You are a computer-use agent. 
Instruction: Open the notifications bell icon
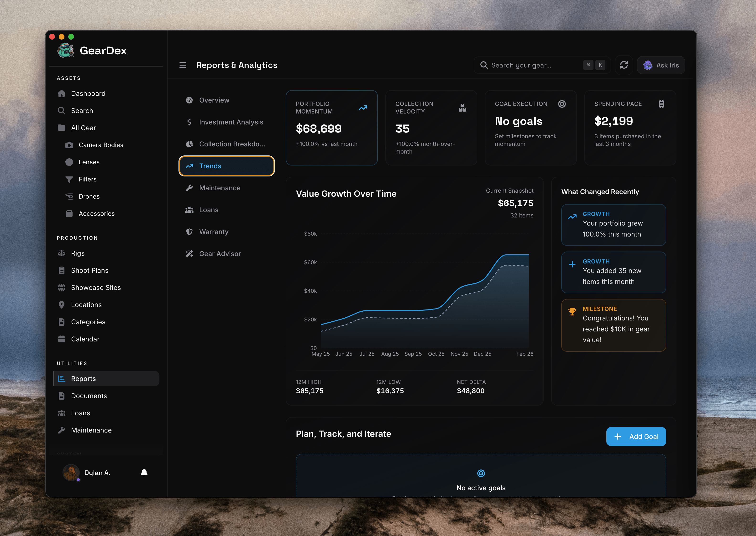(144, 473)
